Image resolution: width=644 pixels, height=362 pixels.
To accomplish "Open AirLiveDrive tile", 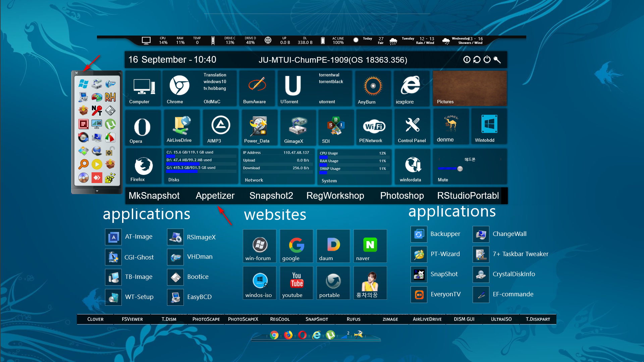I will pyautogui.click(x=181, y=128).
